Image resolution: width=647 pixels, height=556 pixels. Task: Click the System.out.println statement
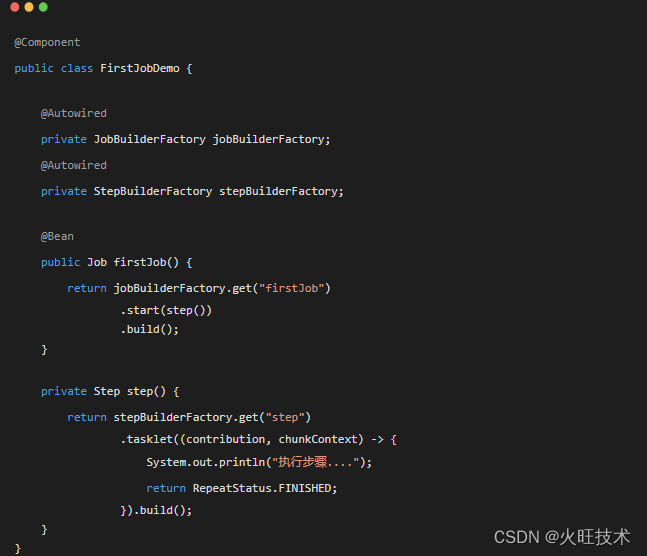259,462
